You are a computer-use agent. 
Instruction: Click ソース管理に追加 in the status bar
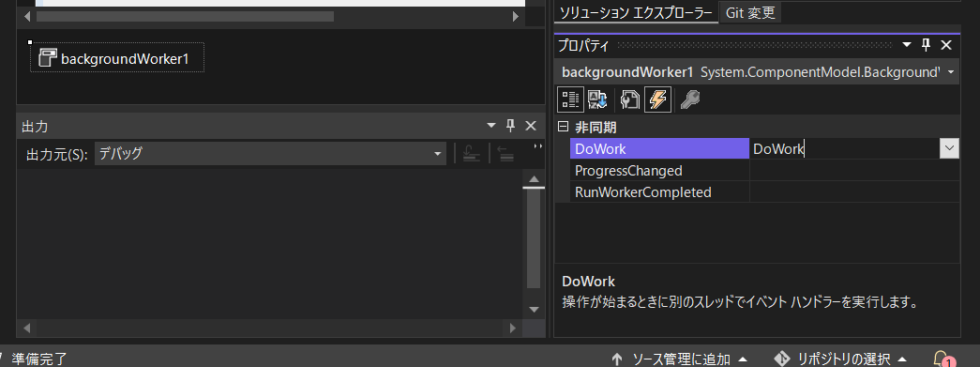click(x=680, y=359)
